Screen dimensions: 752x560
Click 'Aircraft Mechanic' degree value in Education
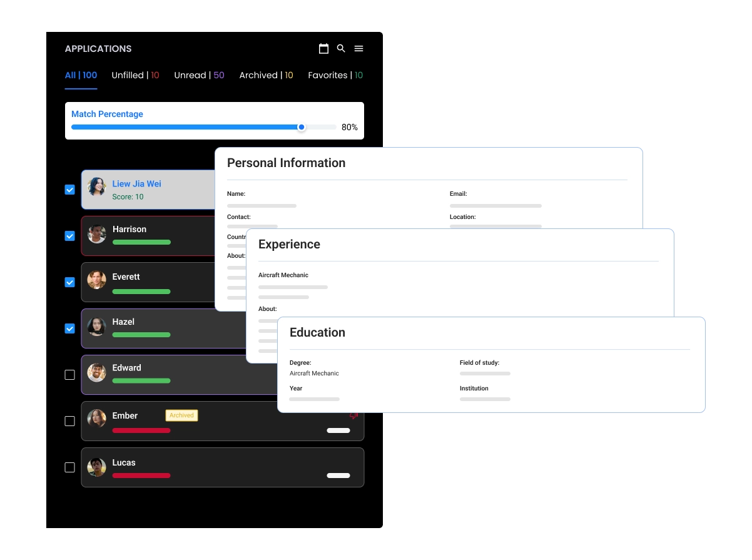(314, 374)
